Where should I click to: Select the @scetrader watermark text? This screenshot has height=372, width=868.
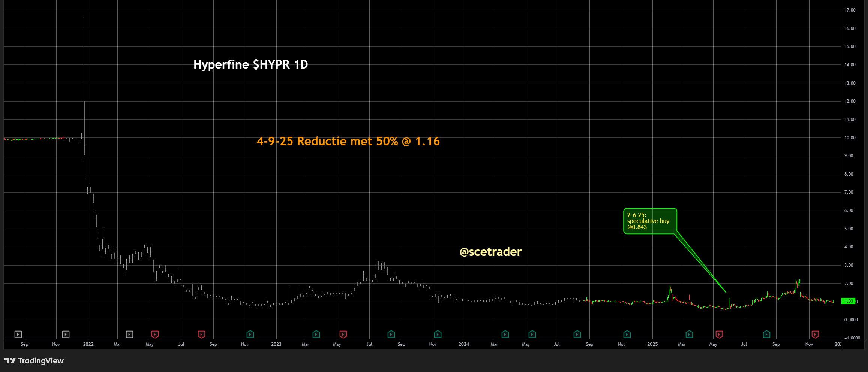490,252
